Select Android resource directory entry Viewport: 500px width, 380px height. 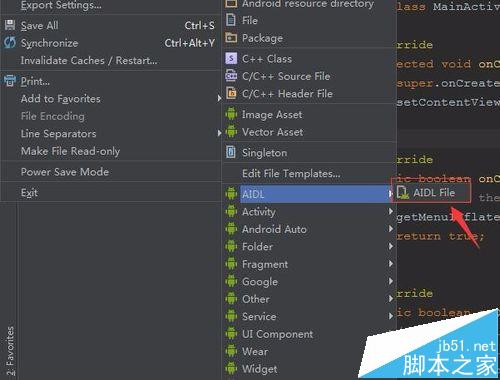[309, 4]
